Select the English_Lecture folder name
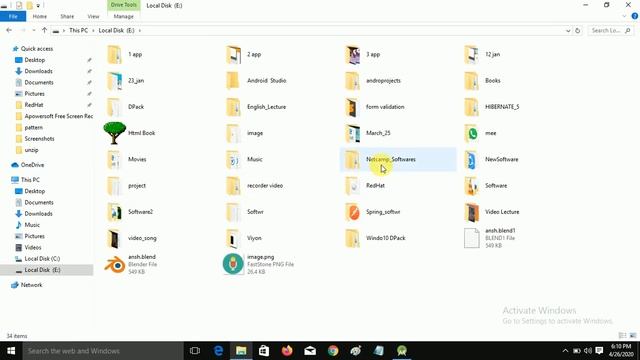This screenshot has width=640, height=360. point(267,107)
